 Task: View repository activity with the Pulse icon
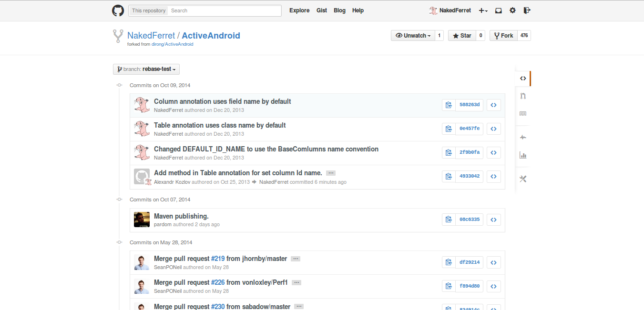[x=523, y=137]
